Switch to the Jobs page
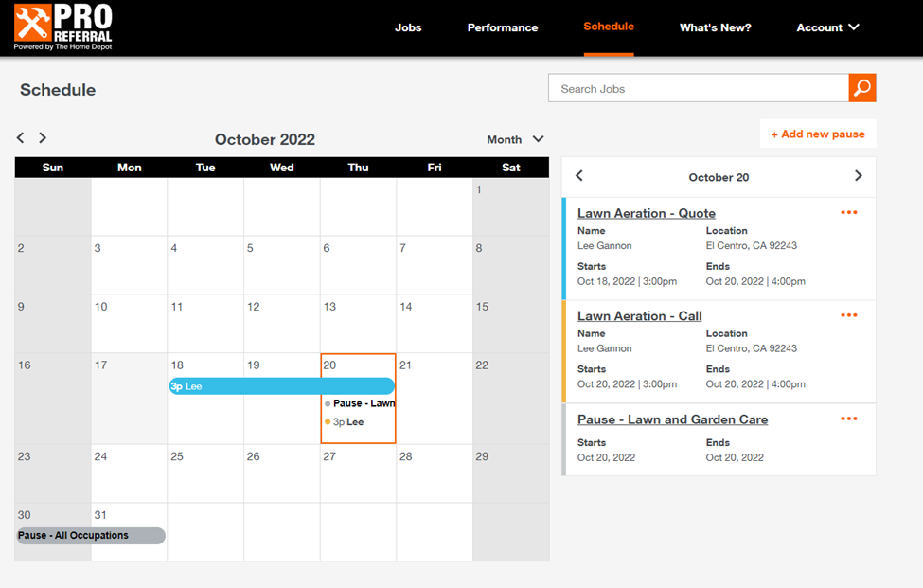923x588 pixels. 408,27
